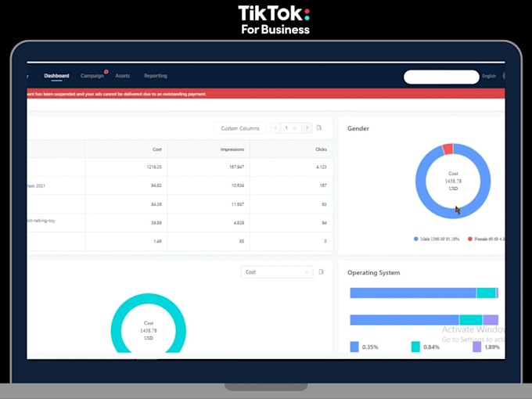This screenshot has height=399, width=532.
Task: Select cost value 1.46
Action: pyautogui.click(x=157, y=241)
